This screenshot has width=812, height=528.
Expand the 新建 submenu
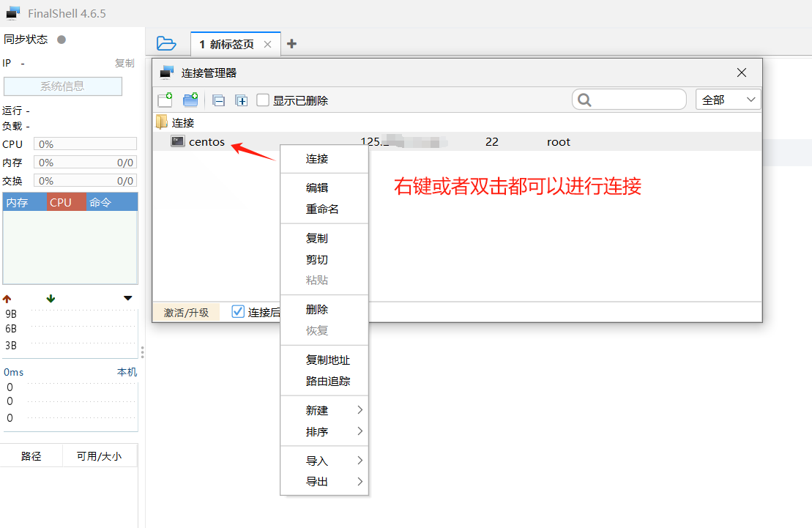pos(324,410)
